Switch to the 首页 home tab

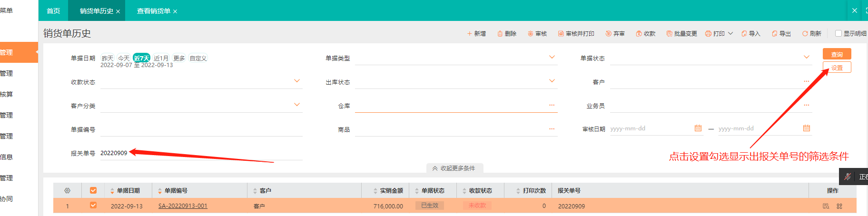pos(53,11)
